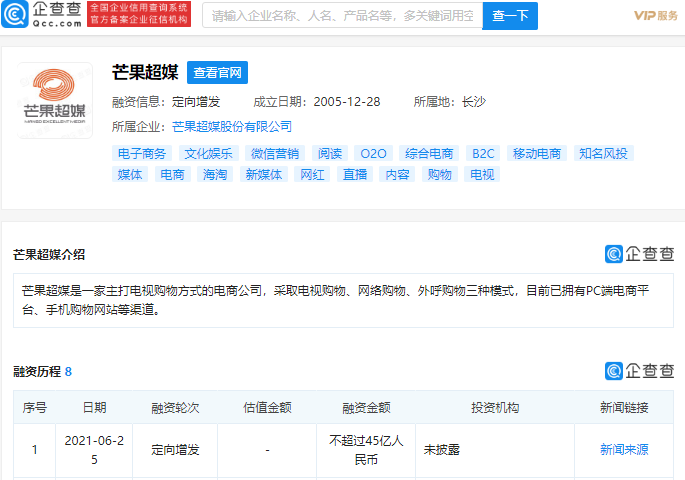Select the 新媒体 tag
The width and height of the screenshot is (685, 480).
coord(264,174)
